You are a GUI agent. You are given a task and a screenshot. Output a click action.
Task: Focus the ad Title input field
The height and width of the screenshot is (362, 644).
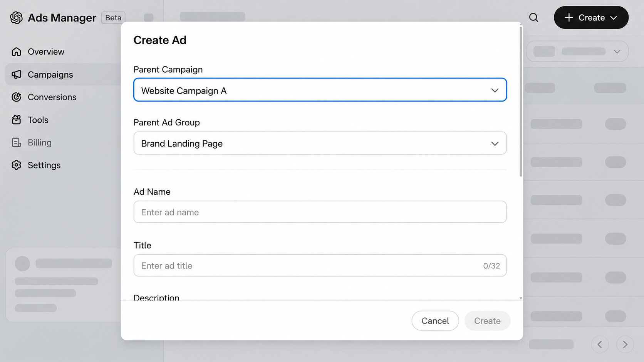[320, 265]
